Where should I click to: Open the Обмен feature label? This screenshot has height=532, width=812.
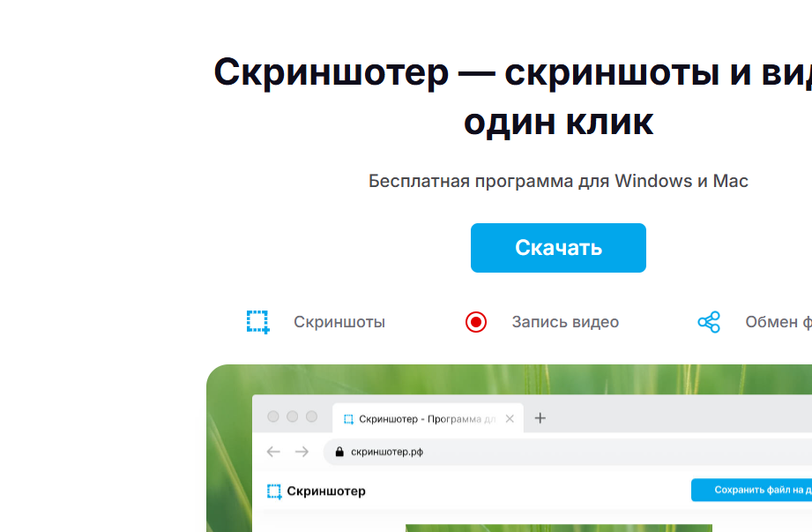point(778,322)
